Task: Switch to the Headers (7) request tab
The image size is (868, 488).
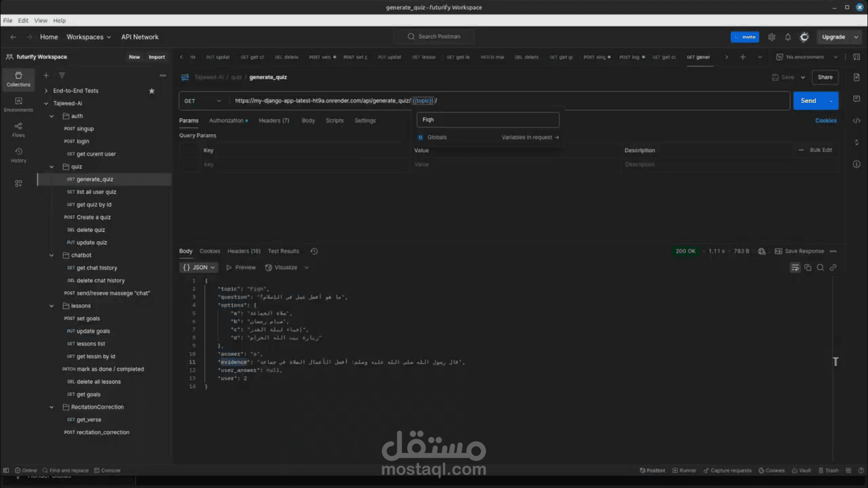Action: (274, 121)
